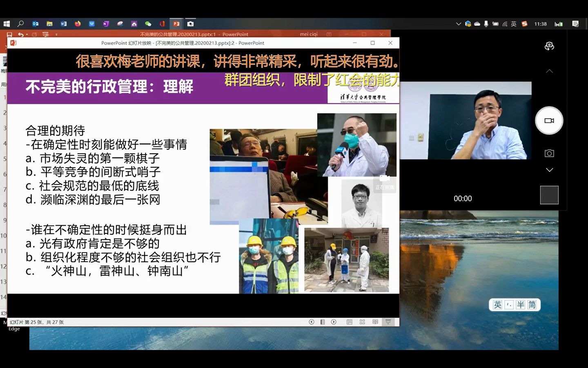Toggle 半 half-width in IME bar
588x368 pixels.
coord(520,305)
